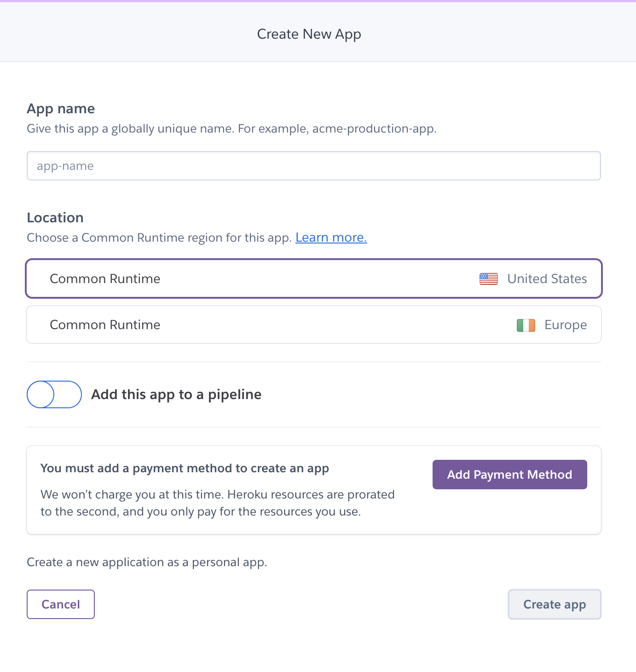Click the Common Runtime text in Europe row

tap(105, 325)
